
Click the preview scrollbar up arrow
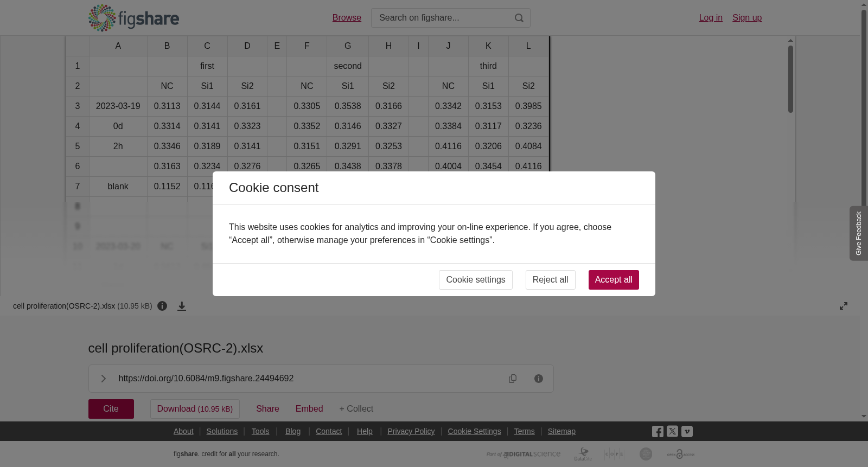pyautogui.click(x=791, y=40)
